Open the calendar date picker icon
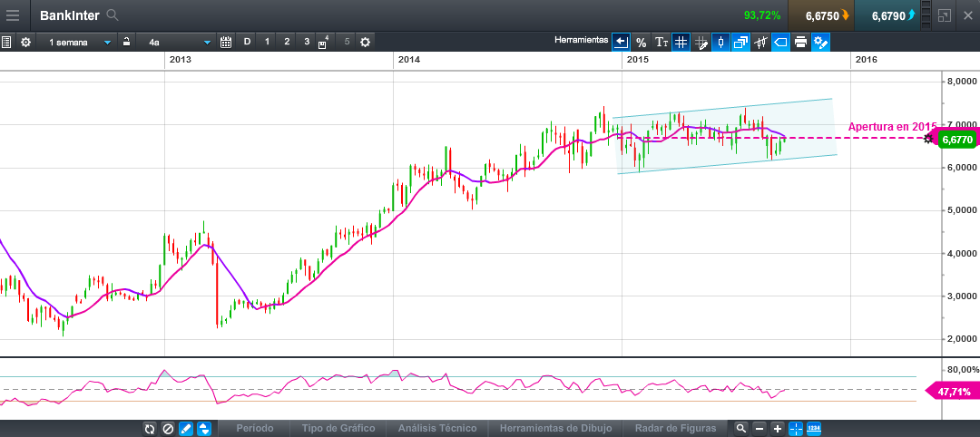Viewport: 980px width, 437px height. [x=226, y=42]
